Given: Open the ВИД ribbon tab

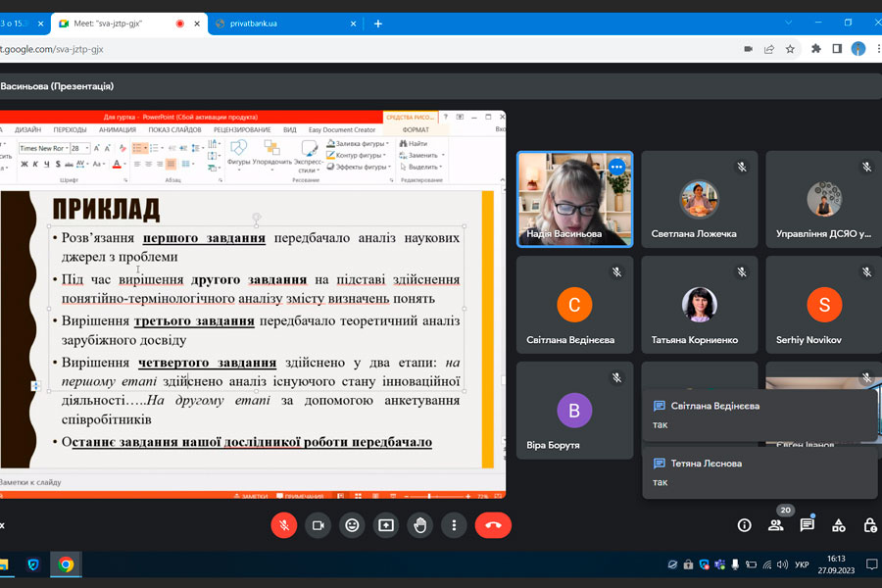Looking at the screenshot, I should point(290,129).
